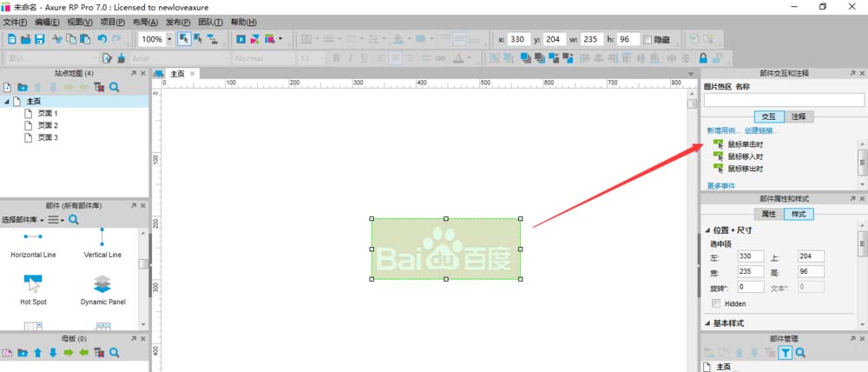Undo the last action
This screenshot has width=868, height=372.
(x=102, y=39)
